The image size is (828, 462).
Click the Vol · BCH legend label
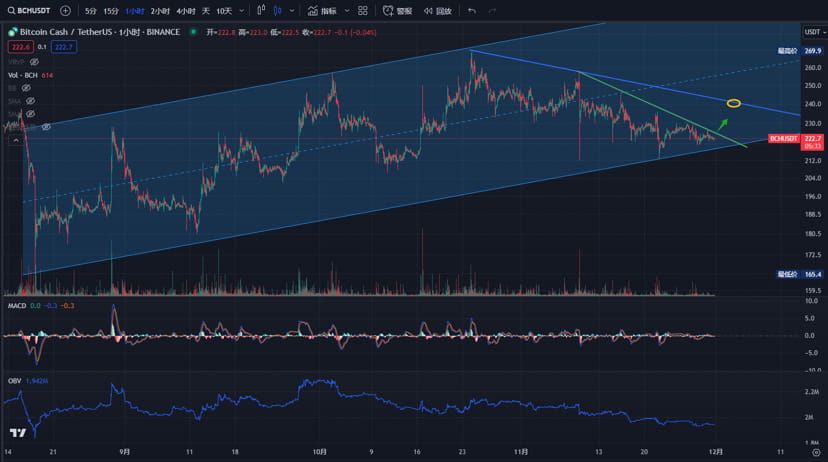click(23, 76)
